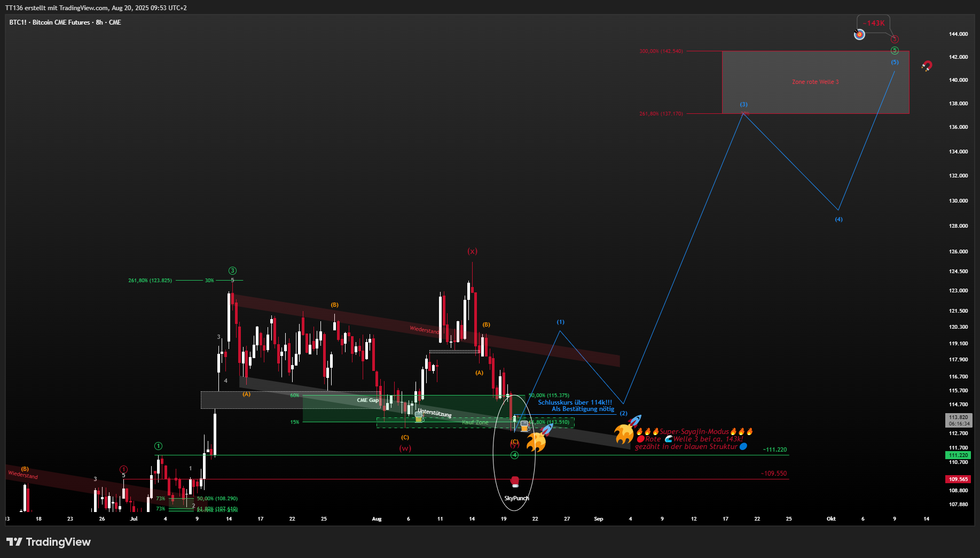Click the 113.820 current price tag
This screenshot has height=558, width=980.
(x=959, y=420)
